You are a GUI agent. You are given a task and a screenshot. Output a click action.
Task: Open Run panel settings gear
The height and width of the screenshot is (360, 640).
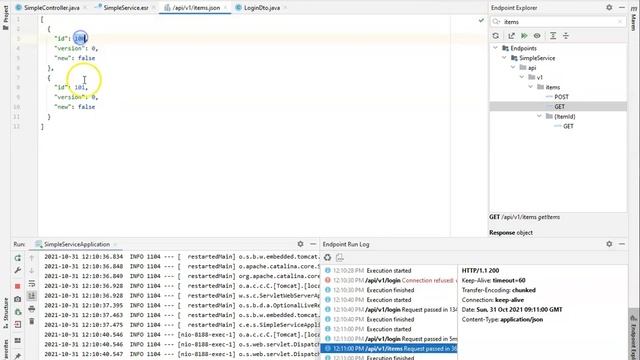tap(300, 244)
